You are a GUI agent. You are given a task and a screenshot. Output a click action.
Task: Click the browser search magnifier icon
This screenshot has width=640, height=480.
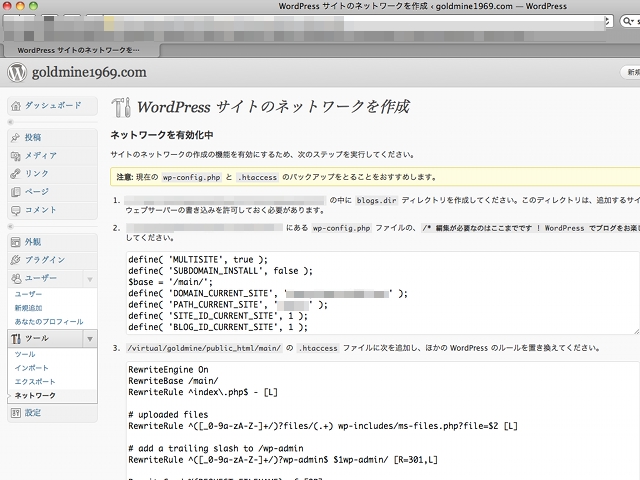[x=628, y=21]
